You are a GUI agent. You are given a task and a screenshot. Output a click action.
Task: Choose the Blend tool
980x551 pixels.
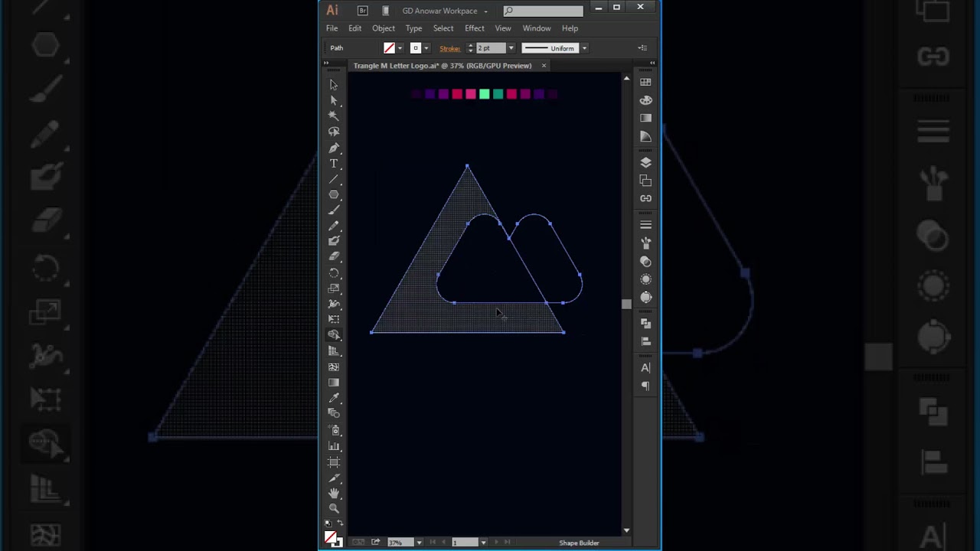click(334, 414)
